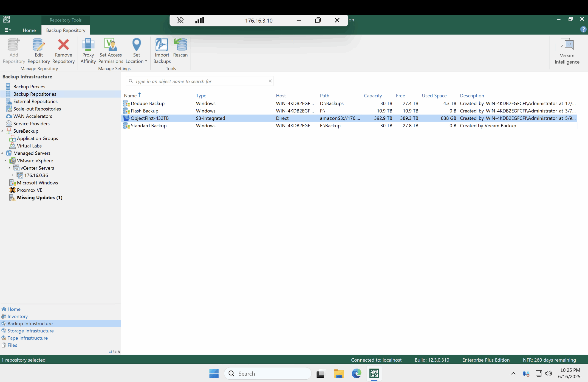The width and height of the screenshot is (588, 382).
Task: Go to the Home navigation view
Action: pyautogui.click(x=14, y=309)
